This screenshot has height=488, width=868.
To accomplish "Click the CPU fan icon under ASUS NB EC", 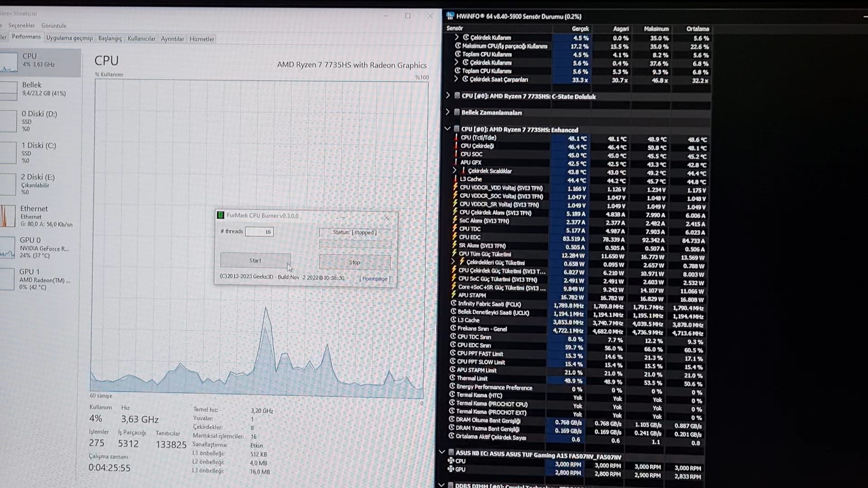I will click(451, 461).
